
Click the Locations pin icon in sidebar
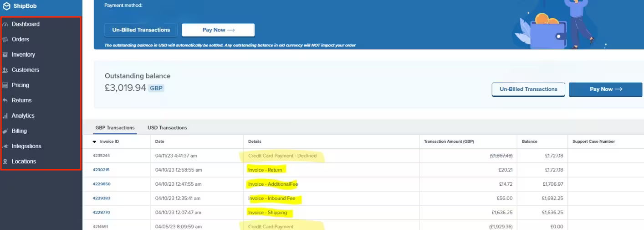click(x=5, y=162)
